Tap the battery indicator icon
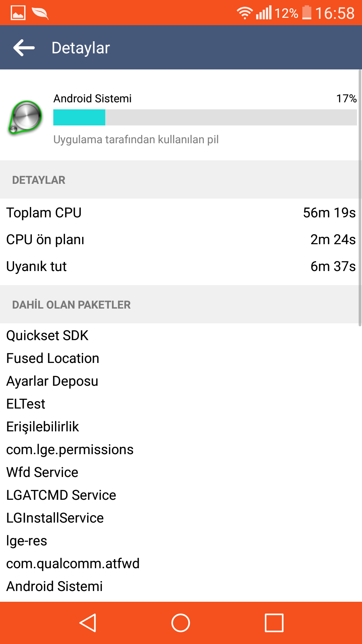This screenshot has width=362, height=644. pos(307,13)
